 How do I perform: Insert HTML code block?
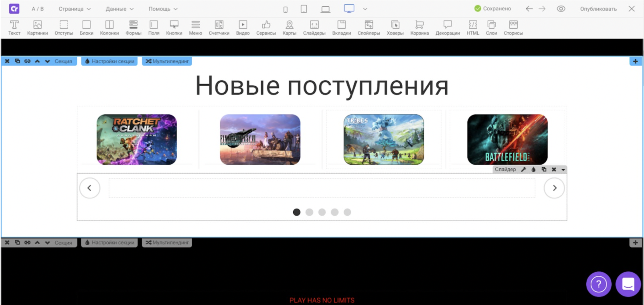pos(473,28)
